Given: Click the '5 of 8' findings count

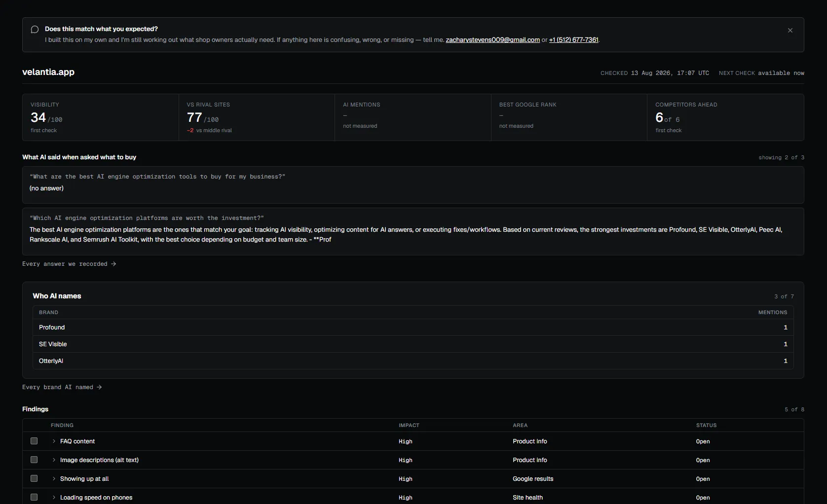Looking at the screenshot, I should [x=794, y=410].
